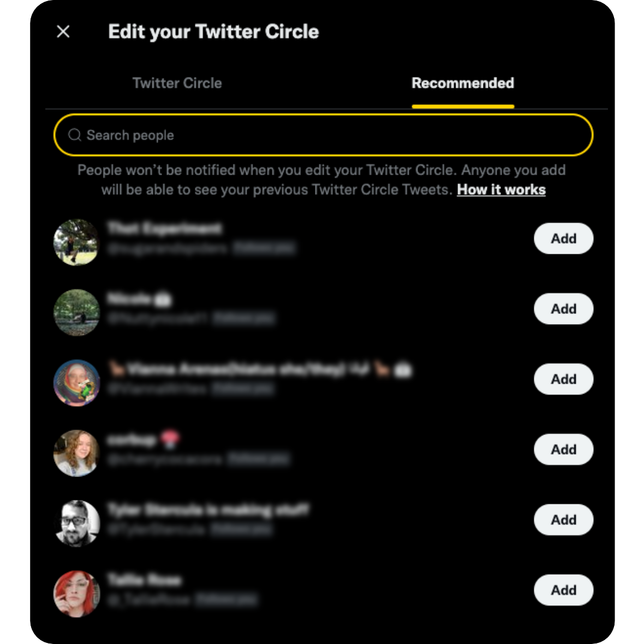Add the fourth recommended person
Viewport: 644px width, 644px height.
coord(563,450)
